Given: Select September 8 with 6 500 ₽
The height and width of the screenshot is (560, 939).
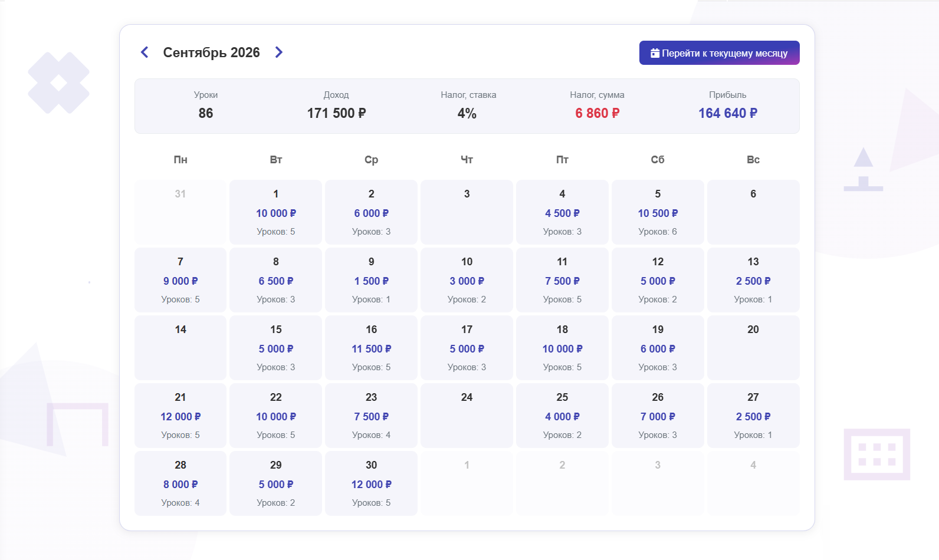Looking at the screenshot, I should coord(276,280).
